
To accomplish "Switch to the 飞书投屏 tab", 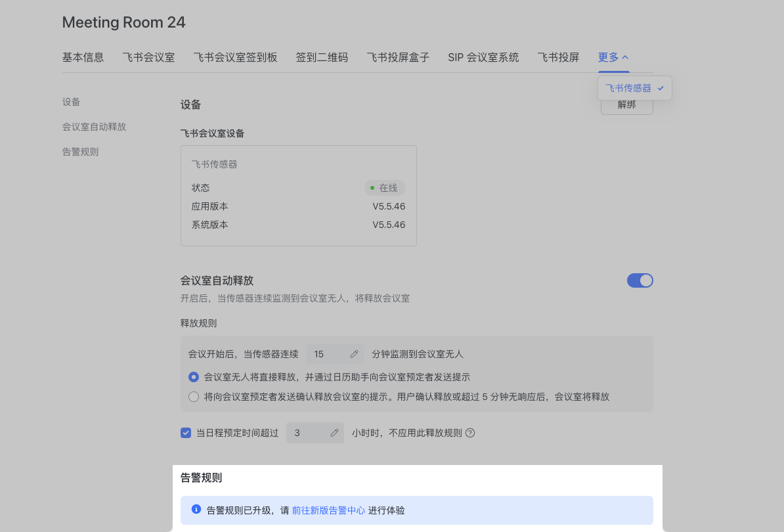I will point(559,58).
